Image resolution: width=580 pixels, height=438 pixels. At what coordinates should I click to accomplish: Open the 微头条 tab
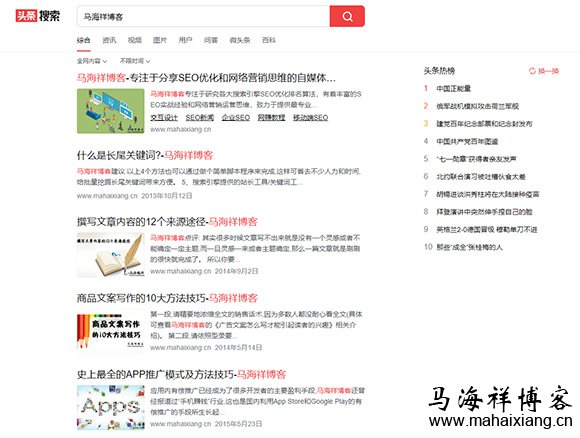(240, 40)
